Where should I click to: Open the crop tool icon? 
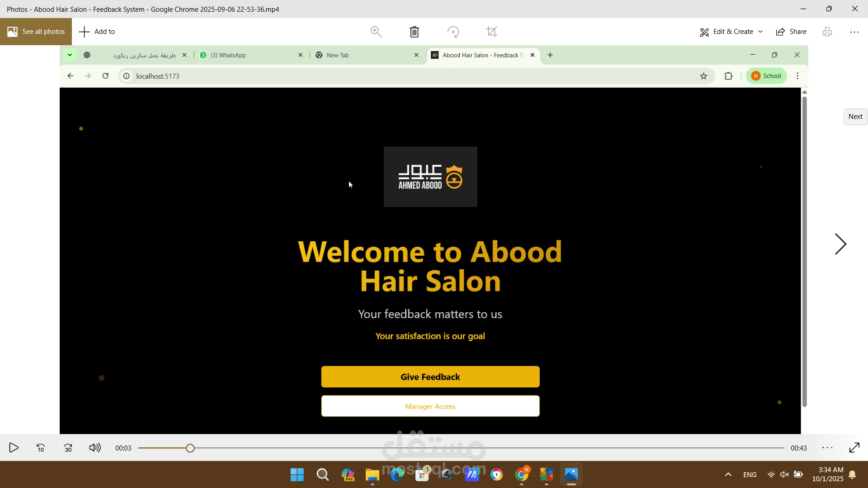(x=491, y=32)
